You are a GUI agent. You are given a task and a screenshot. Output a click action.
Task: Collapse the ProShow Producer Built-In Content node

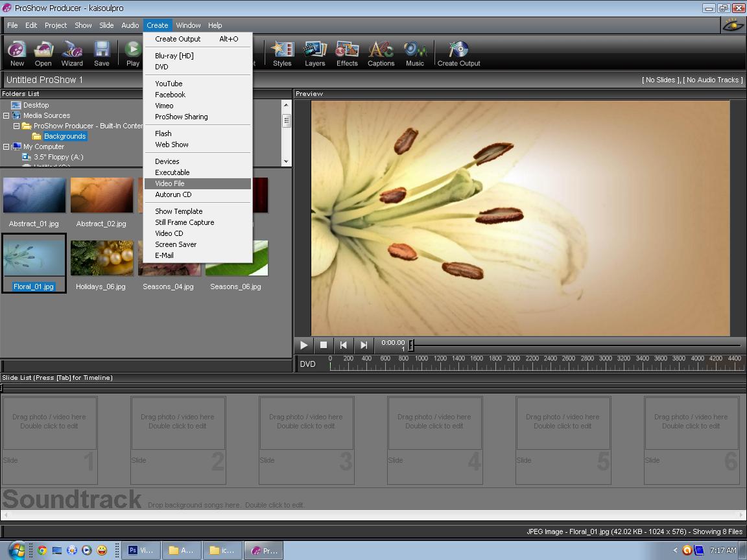[17, 126]
